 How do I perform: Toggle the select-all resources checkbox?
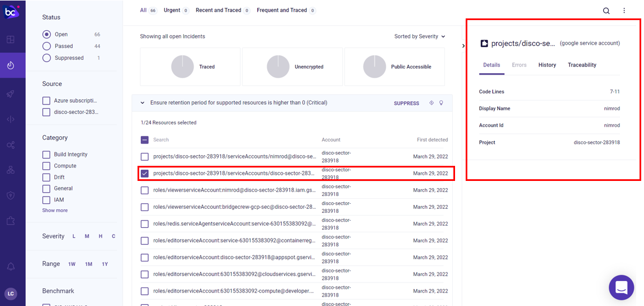pos(145,140)
